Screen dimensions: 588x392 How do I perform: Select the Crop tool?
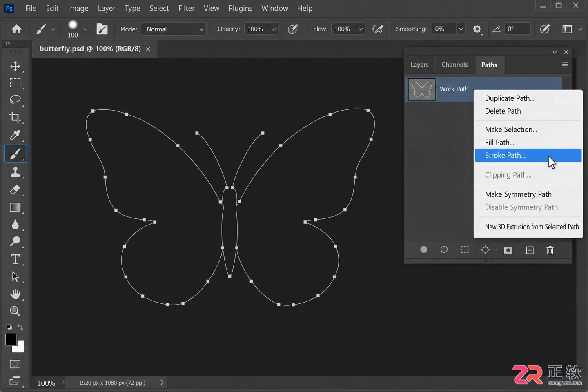[15, 118]
